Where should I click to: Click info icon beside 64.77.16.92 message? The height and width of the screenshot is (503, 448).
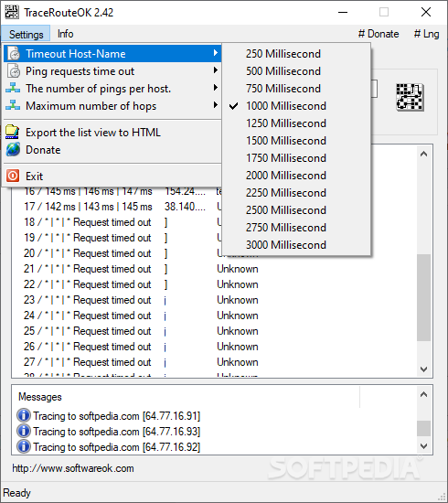(24, 446)
